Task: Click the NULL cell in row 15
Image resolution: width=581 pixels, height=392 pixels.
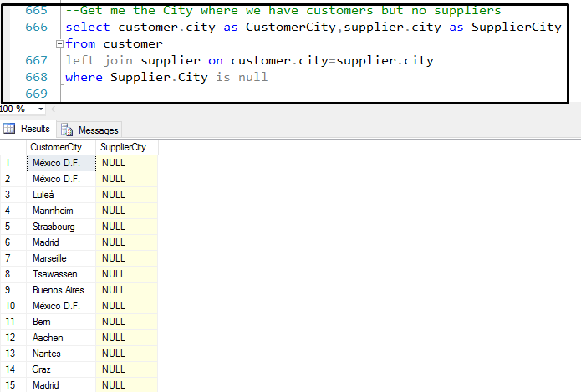Action: click(x=127, y=385)
